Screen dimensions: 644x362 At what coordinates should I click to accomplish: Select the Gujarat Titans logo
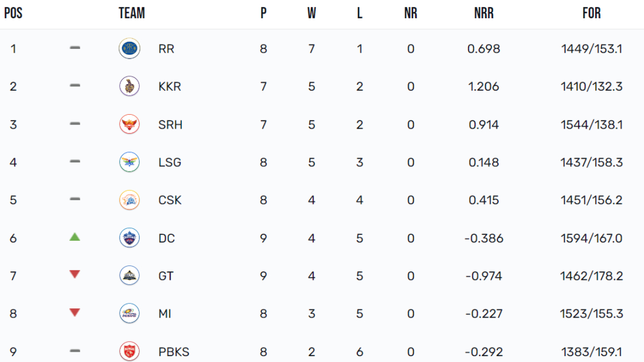pos(129,276)
